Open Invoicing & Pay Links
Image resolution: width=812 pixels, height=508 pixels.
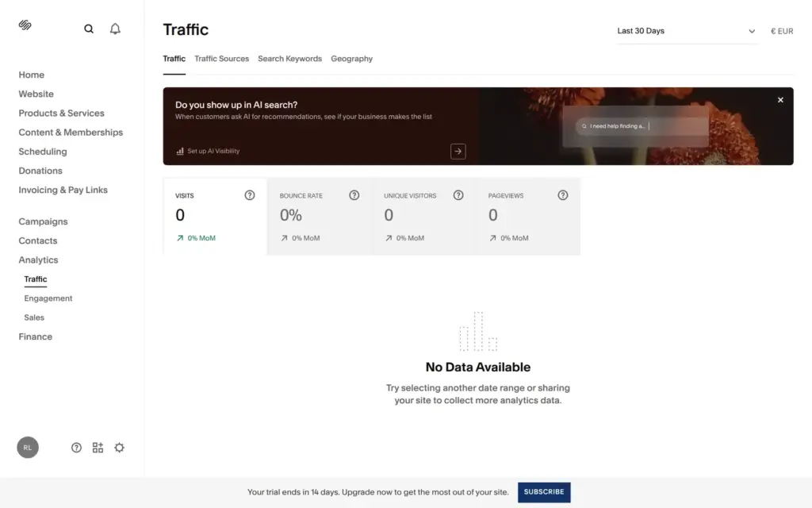pyautogui.click(x=63, y=190)
